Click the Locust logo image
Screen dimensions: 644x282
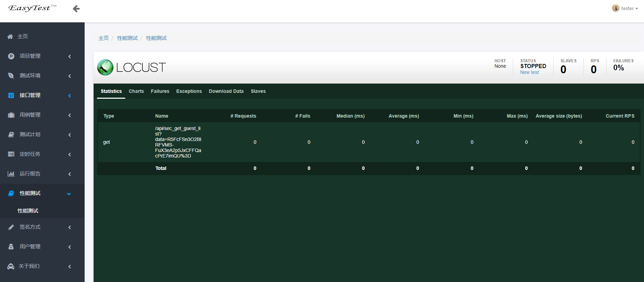(132, 67)
